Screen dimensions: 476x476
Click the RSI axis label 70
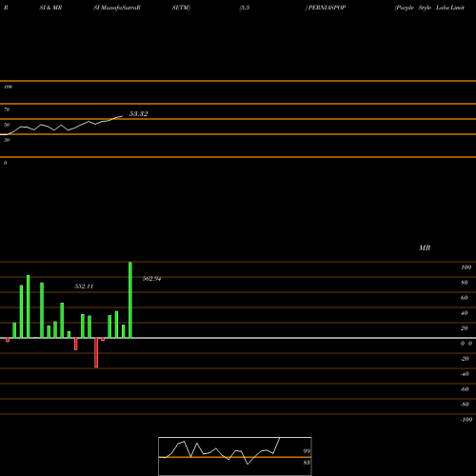point(7,109)
